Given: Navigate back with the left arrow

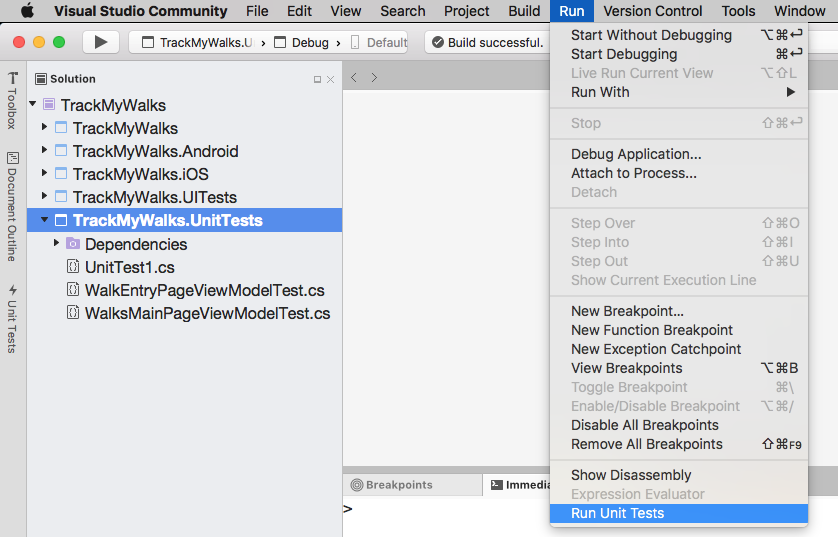Looking at the screenshot, I should click(x=354, y=77).
